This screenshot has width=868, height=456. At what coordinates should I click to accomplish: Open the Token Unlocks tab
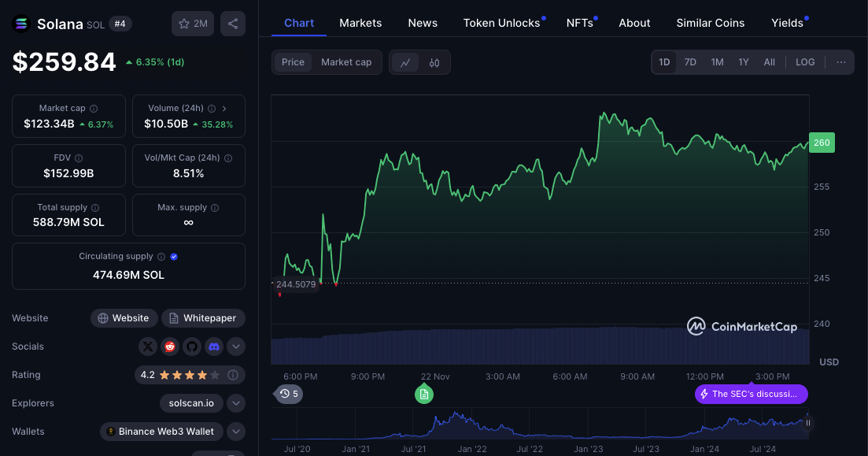(x=501, y=24)
